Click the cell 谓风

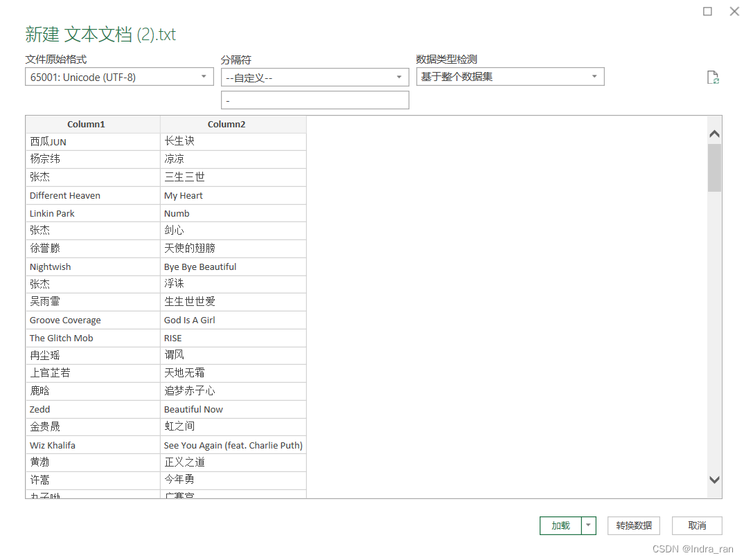pos(233,356)
